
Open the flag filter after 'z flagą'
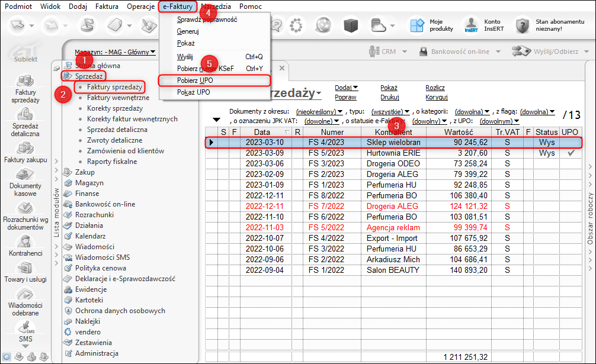point(537,112)
